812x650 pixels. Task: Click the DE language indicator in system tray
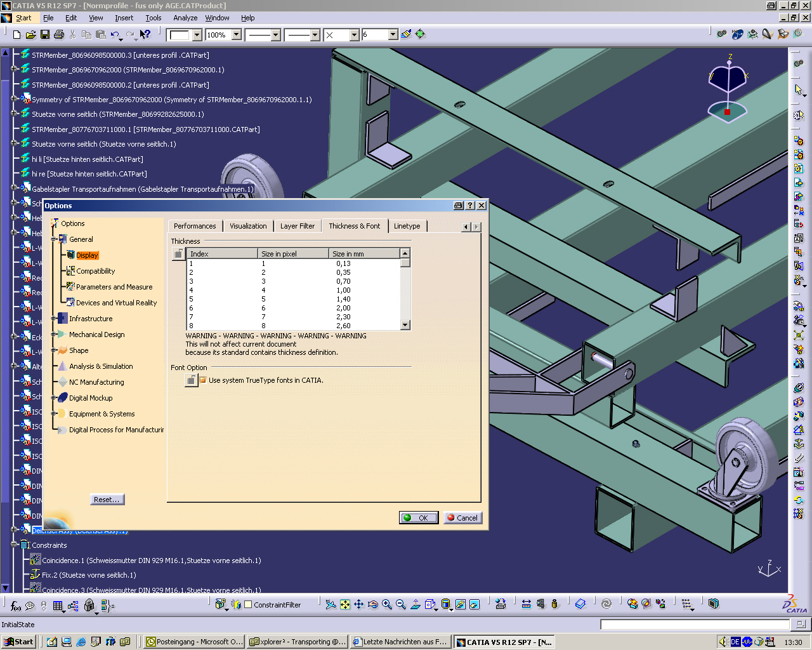pos(735,642)
